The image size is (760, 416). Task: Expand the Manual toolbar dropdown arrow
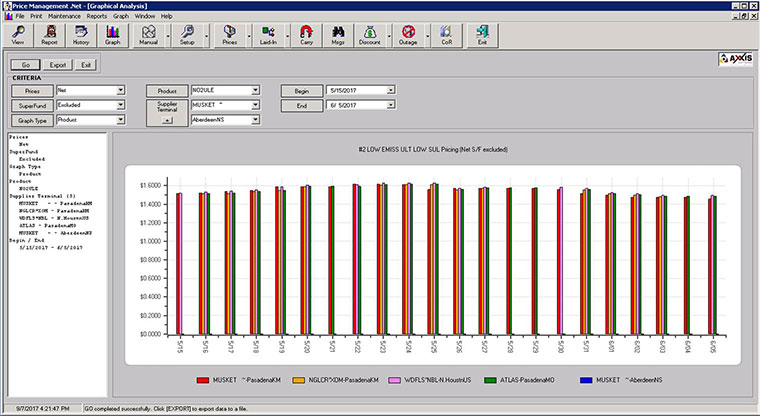point(168,36)
